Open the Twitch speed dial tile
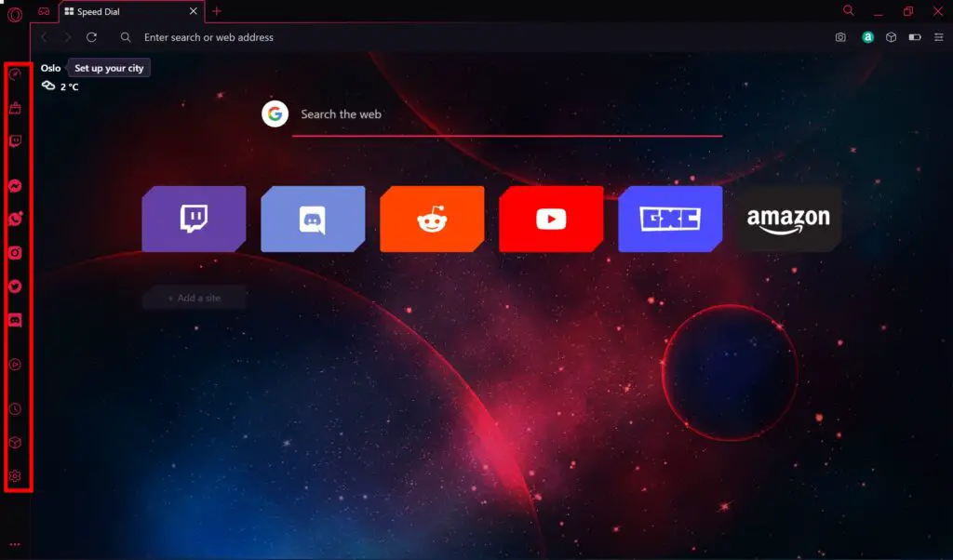This screenshot has height=560, width=953. point(194,219)
